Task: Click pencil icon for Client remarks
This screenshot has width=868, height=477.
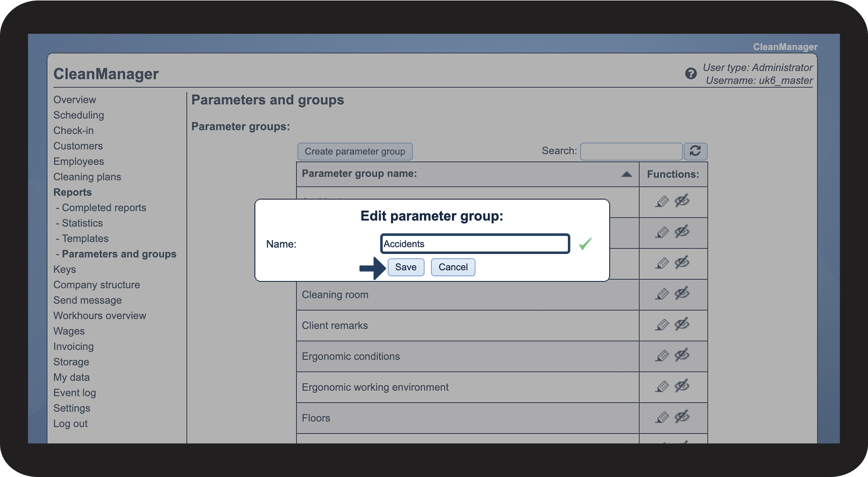Action: click(662, 325)
